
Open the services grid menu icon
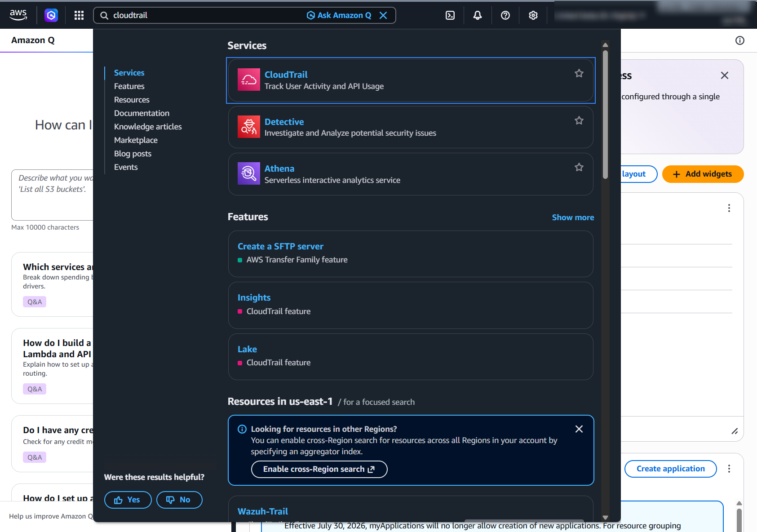pos(79,15)
